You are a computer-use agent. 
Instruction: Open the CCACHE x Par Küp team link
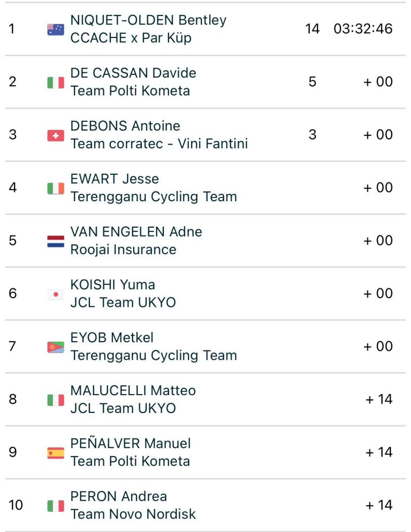(131, 38)
